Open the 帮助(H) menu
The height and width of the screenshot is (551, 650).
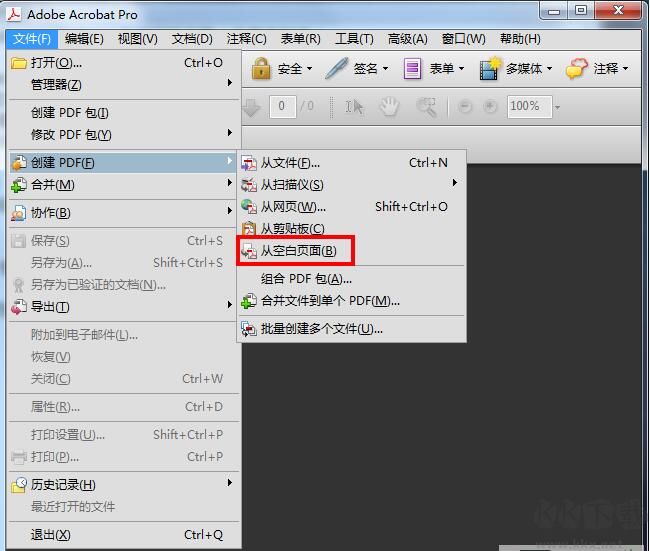tap(520, 39)
